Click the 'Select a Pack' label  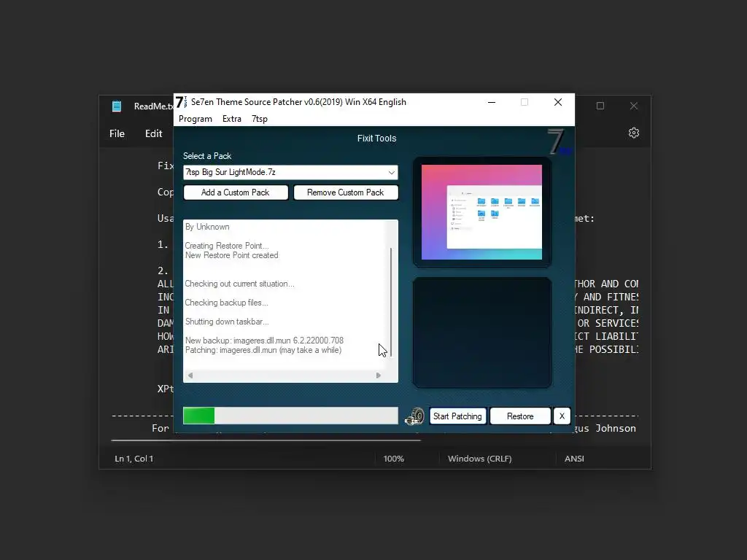[x=207, y=156]
